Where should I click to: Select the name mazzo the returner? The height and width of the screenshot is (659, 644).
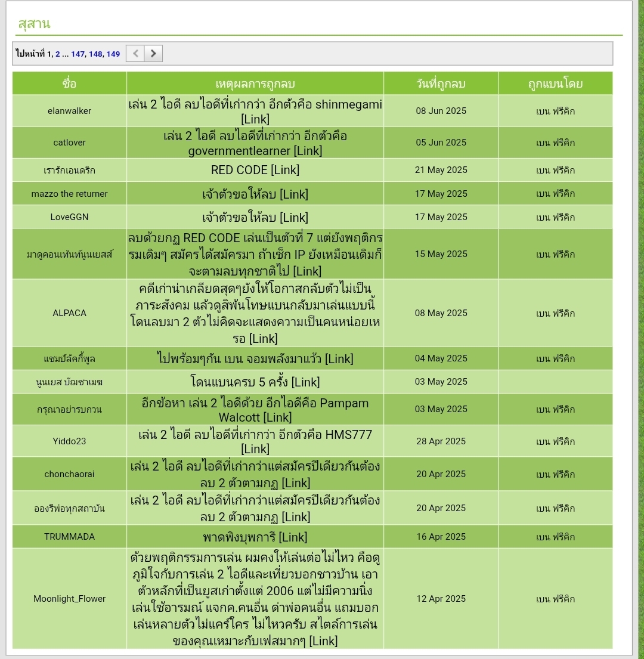[69, 194]
